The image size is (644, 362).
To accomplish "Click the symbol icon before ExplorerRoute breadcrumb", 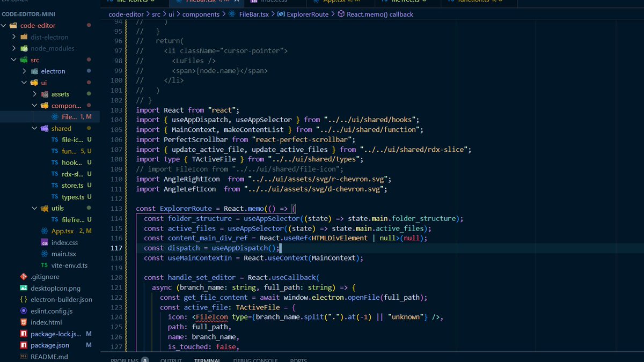I will tap(281, 14).
